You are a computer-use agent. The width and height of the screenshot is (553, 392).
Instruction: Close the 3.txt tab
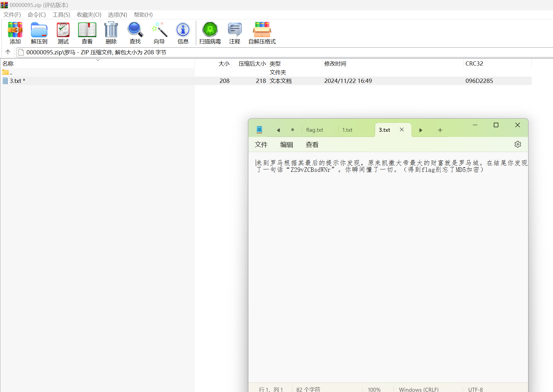click(401, 130)
